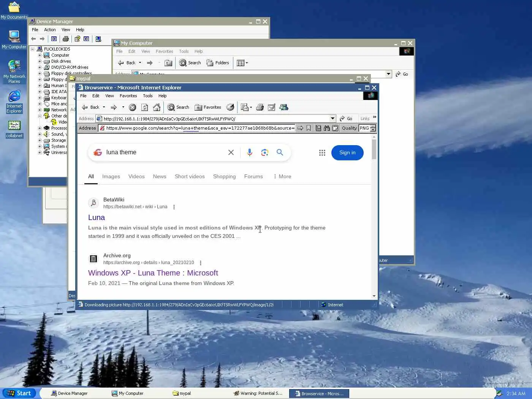Open the Google apps grid

pos(322,153)
